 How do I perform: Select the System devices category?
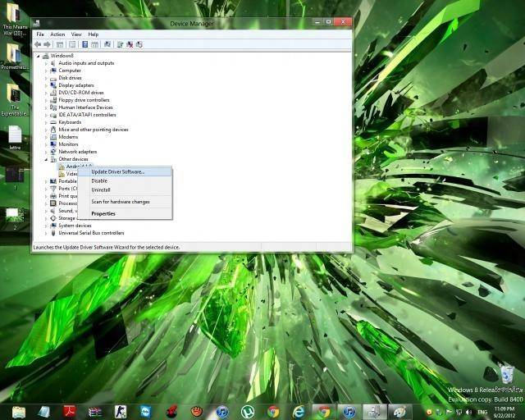click(x=75, y=226)
